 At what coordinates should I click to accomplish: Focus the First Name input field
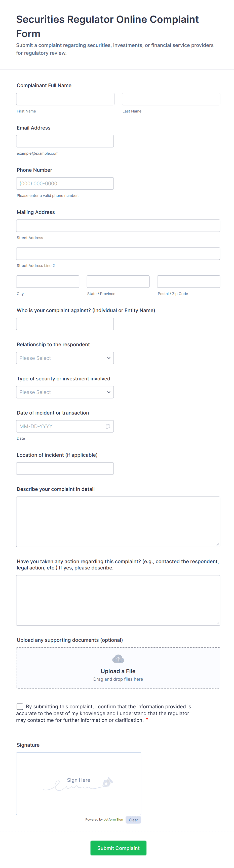[65, 99]
